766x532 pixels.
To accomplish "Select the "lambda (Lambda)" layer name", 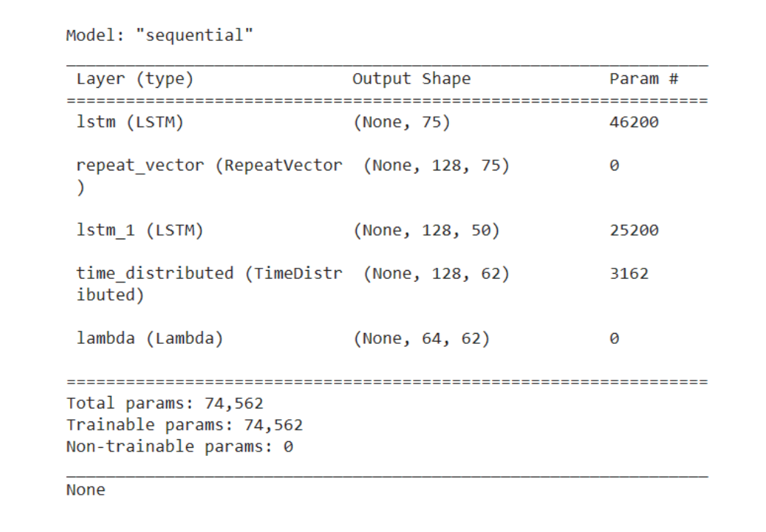I will click(x=149, y=338).
